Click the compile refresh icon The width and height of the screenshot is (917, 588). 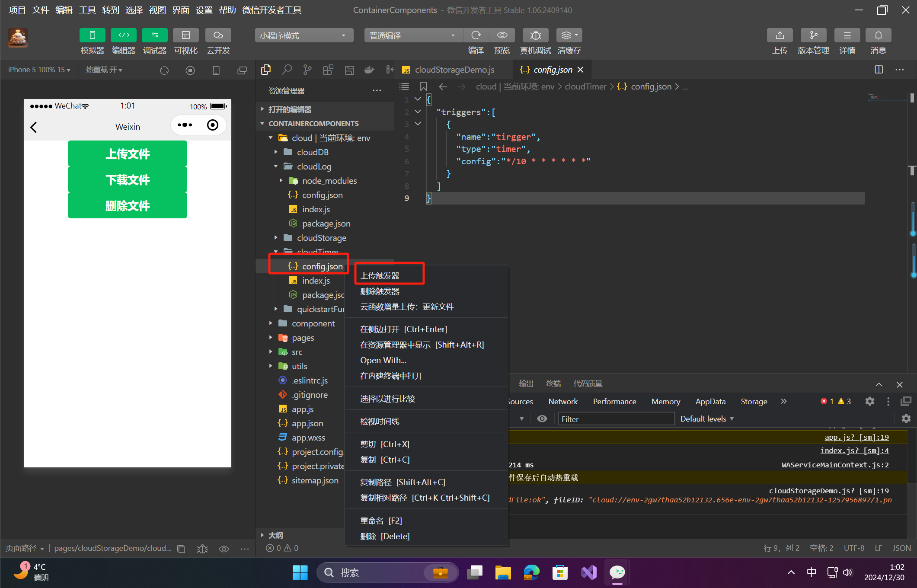[x=476, y=35]
